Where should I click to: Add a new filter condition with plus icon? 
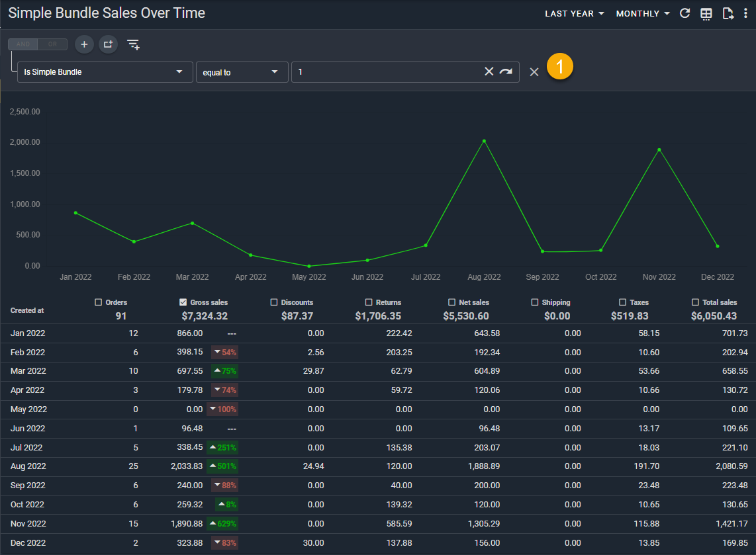84,44
